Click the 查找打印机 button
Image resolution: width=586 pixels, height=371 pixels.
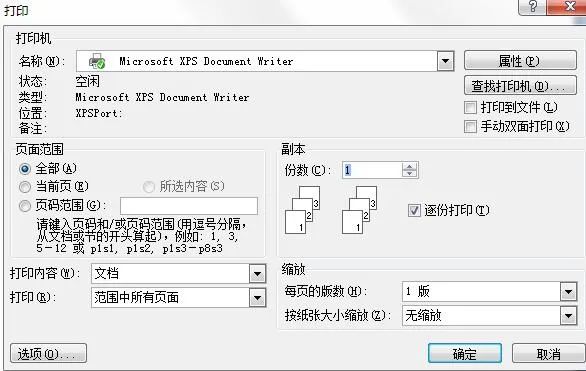point(520,86)
